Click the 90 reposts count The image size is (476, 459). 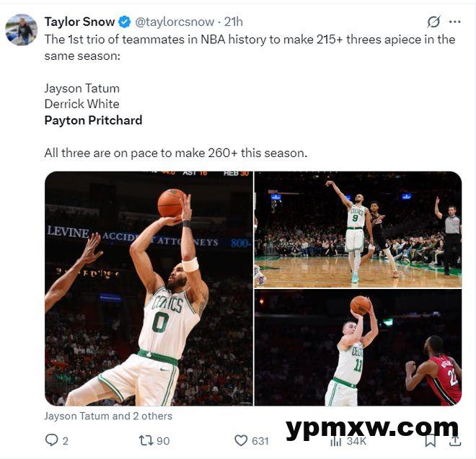point(163,441)
